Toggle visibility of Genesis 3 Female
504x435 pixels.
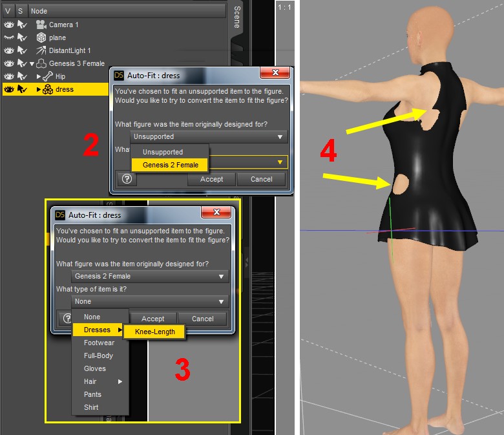(8, 63)
